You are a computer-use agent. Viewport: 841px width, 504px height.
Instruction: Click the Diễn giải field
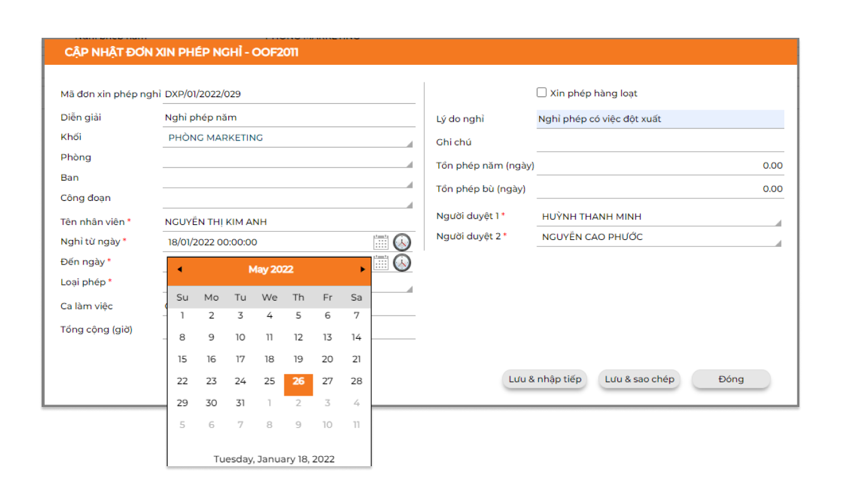click(288, 118)
